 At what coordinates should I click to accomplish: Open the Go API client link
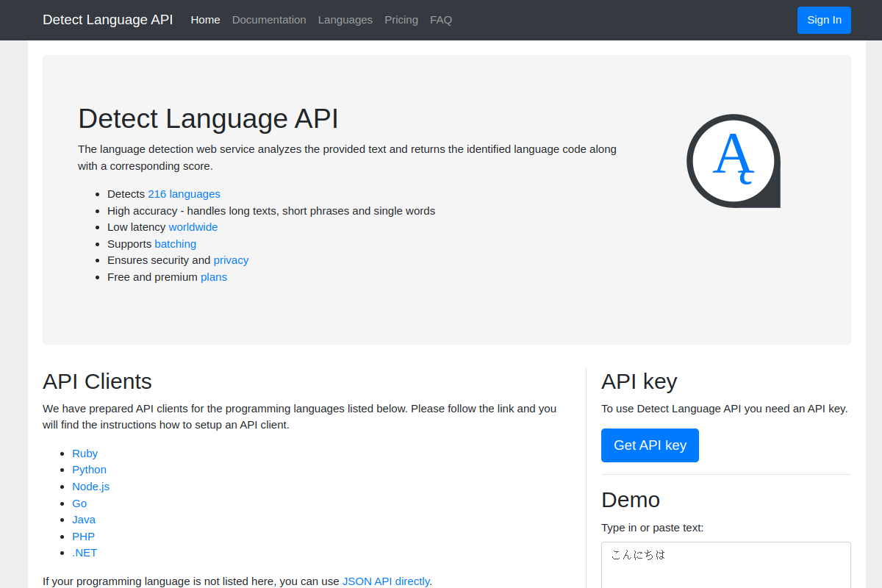79,503
